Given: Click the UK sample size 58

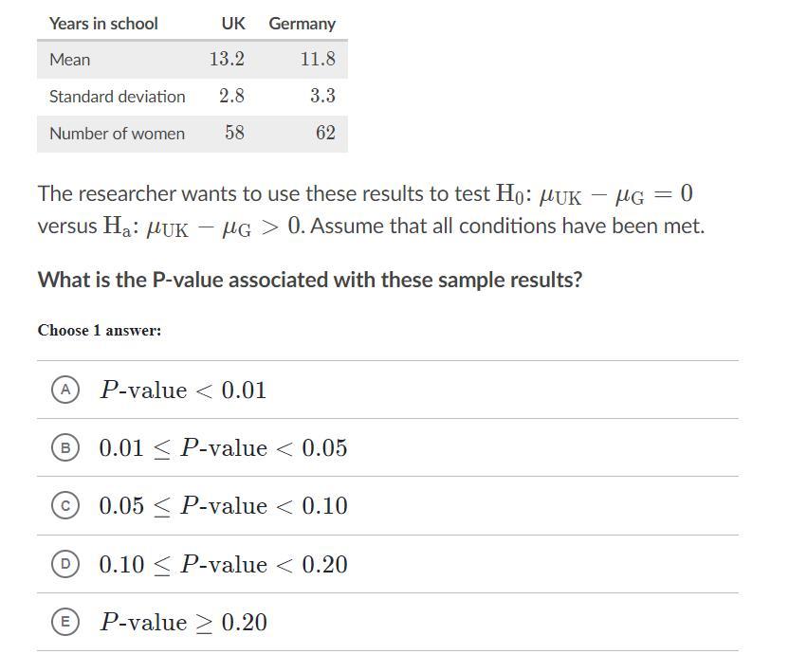Looking at the screenshot, I should pos(234,134).
